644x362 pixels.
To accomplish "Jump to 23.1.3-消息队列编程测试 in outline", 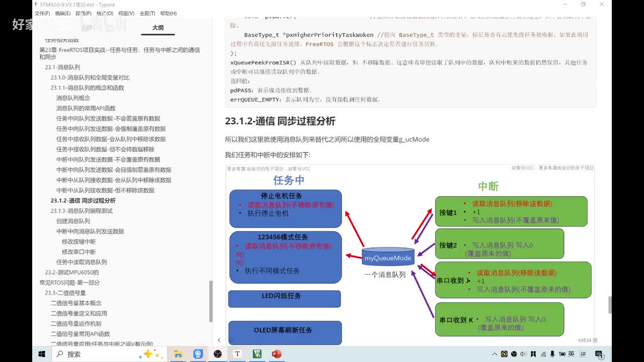I will pos(82,211).
